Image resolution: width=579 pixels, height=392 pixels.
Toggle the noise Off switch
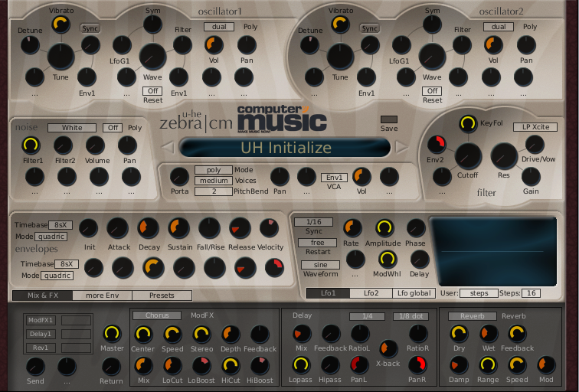tap(113, 128)
